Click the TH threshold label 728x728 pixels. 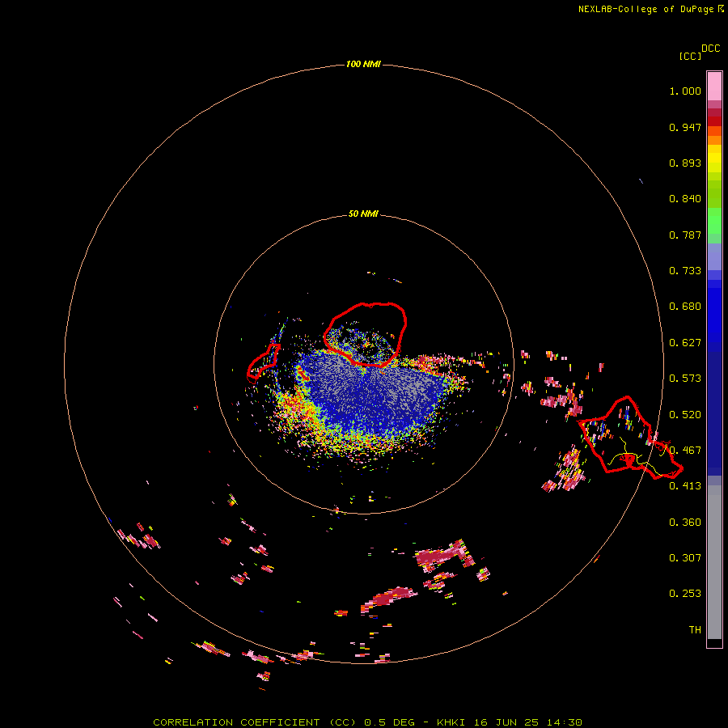point(695,630)
